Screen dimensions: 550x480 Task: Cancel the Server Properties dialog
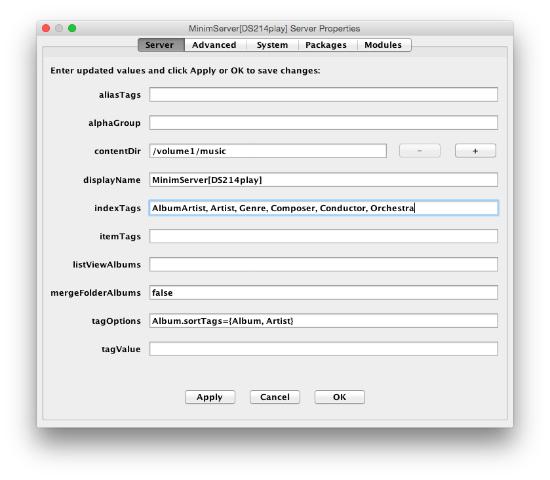click(x=275, y=397)
